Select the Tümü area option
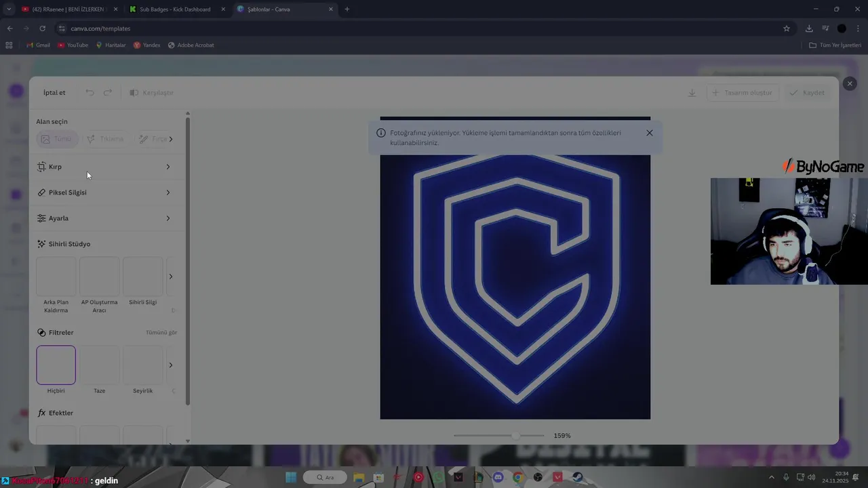The image size is (868, 488). click(x=56, y=139)
